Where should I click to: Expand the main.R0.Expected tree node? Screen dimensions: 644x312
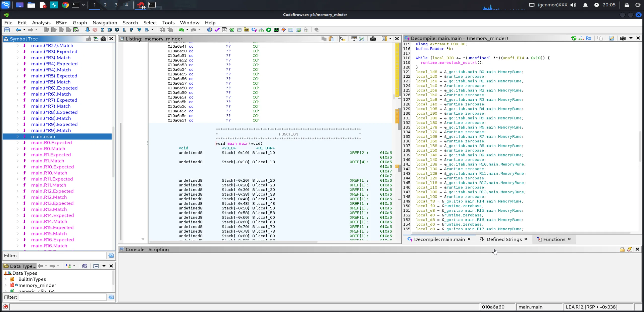pos(18,143)
